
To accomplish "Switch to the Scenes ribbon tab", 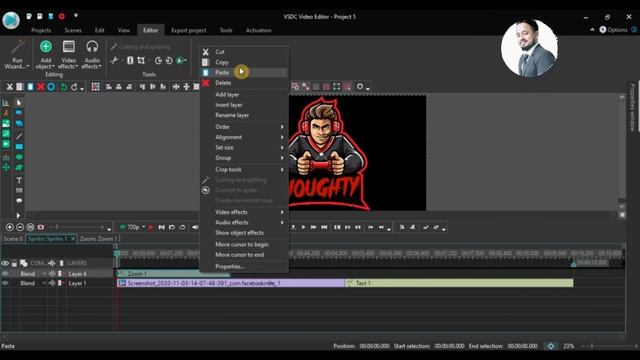I will 73,30.
